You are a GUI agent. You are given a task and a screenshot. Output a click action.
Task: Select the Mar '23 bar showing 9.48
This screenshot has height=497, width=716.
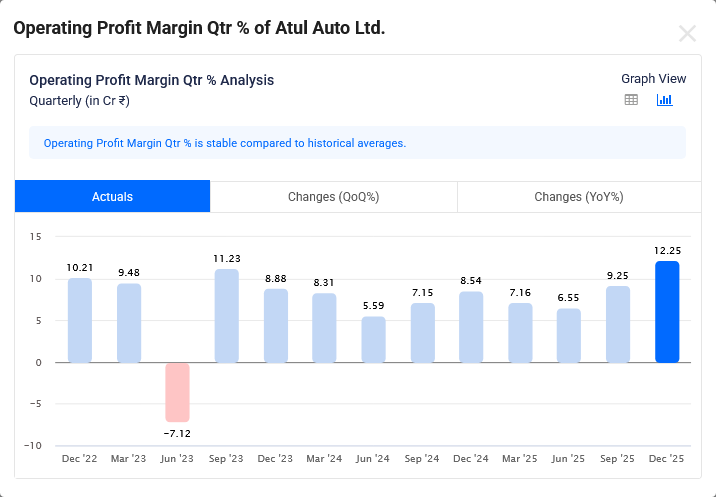pyautogui.click(x=129, y=323)
